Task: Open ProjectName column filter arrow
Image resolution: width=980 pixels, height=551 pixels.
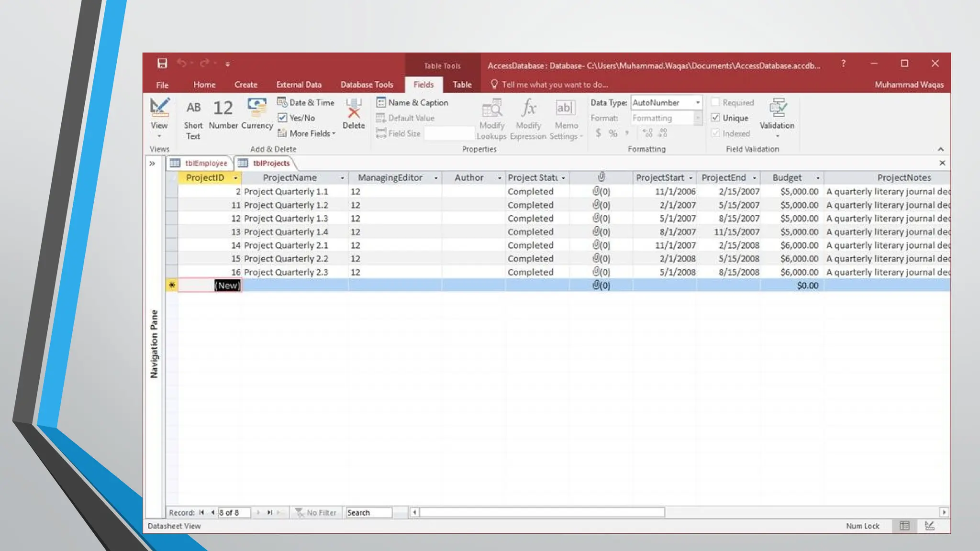Action: 342,178
